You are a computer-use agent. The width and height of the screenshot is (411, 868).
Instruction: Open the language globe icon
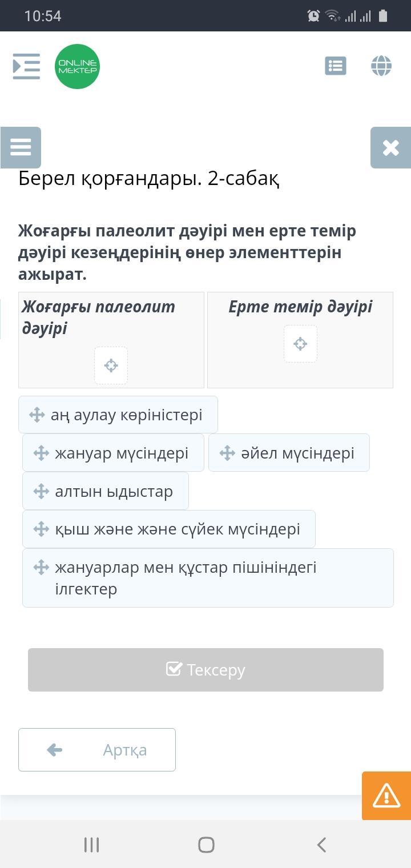[x=381, y=66]
